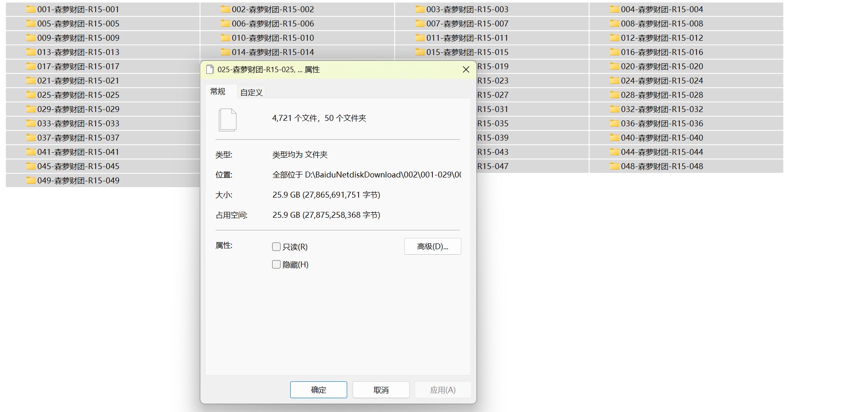The height and width of the screenshot is (412, 868).
Task: Click the folder icon of 011-森萝财团-R15-011
Action: pyautogui.click(x=420, y=38)
